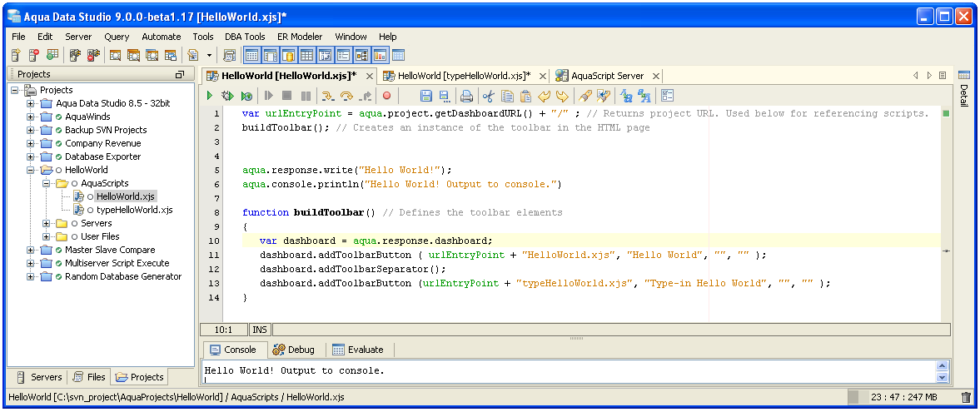Click the INS insert mode indicator
The image size is (980, 412).
(x=260, y=330)
